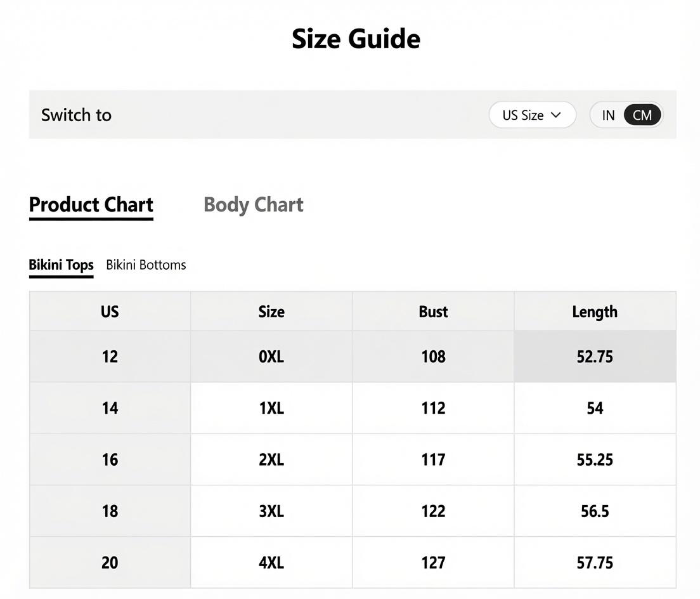Select the 4XL size cell
Image resolution: width=700 pixels, height=599 pixels.
(x=271, y=562)
